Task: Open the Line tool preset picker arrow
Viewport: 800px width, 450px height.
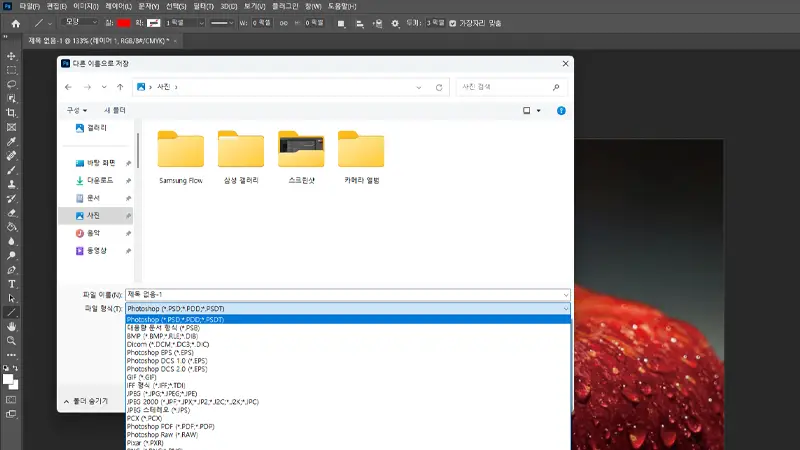Action: [x=49, y=23]
